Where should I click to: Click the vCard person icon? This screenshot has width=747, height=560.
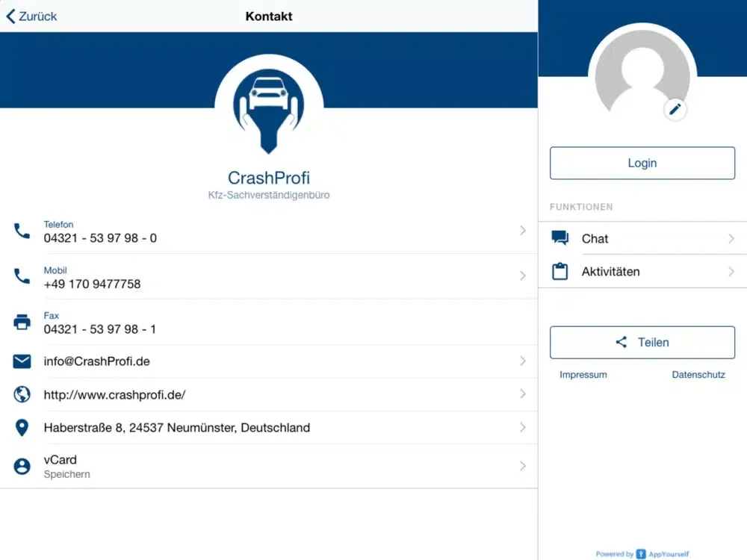pos(22,466)
